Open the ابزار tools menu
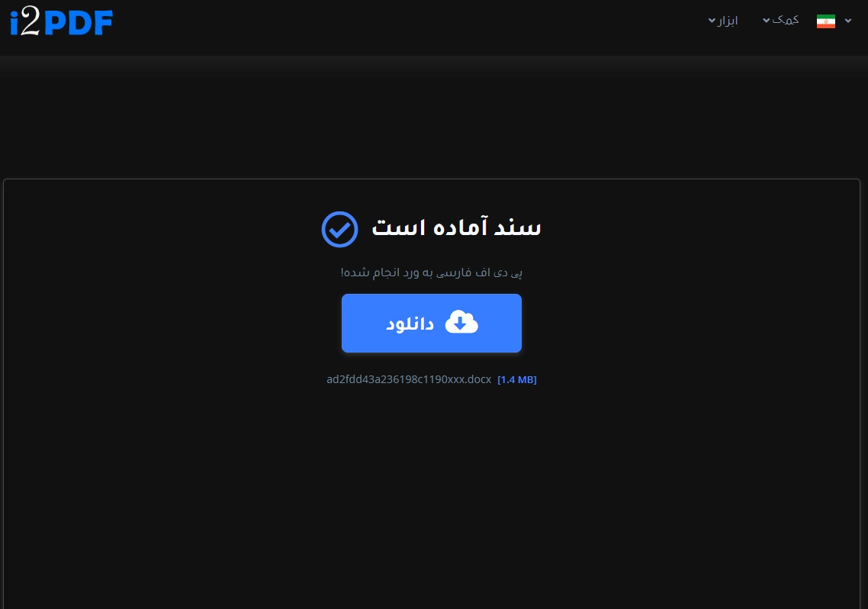The height and width of the screenshot is (609, 868). click(723, 21)
